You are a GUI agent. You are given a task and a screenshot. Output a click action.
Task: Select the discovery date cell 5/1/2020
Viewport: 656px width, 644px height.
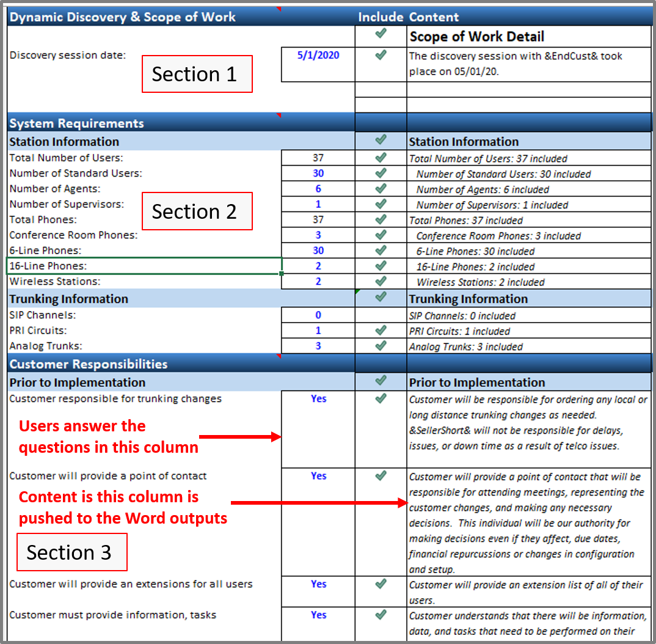(x=318, y=64)
